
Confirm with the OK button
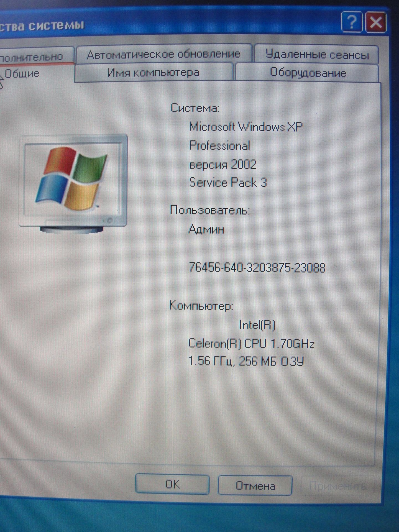(172, 484)
